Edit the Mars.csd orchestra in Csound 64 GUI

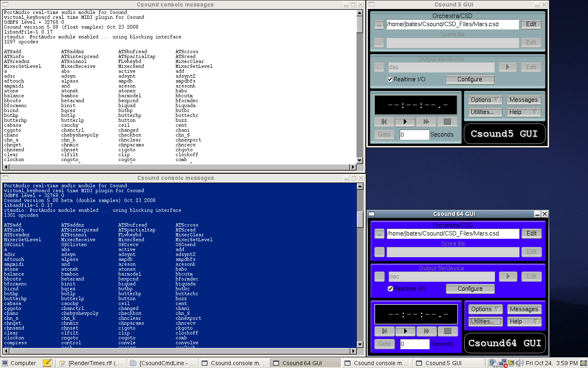point(531,233)
